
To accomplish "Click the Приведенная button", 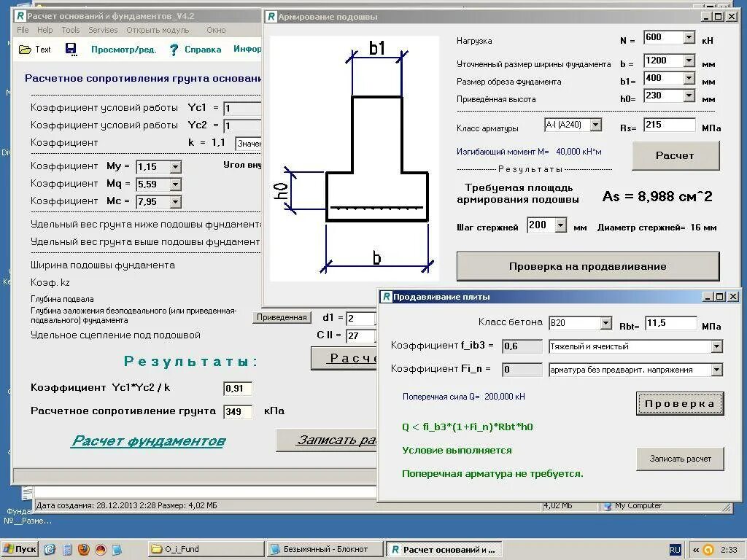I will [x=282, y=318].
